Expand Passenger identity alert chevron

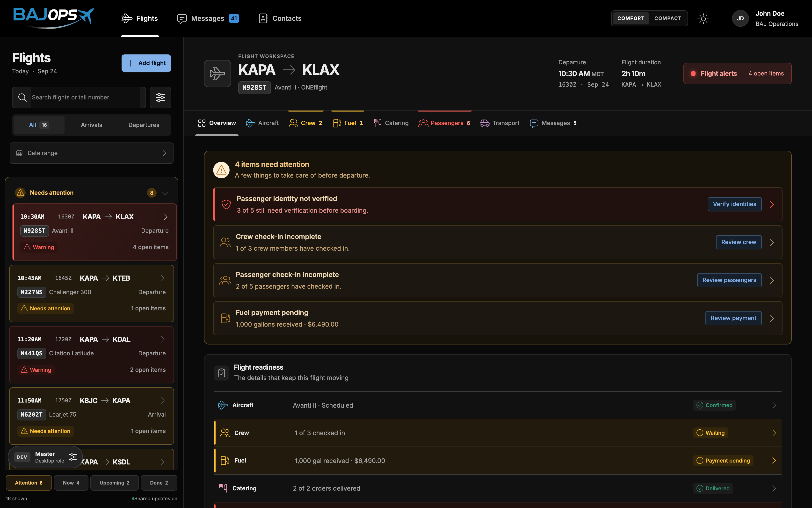coord(772,204)
